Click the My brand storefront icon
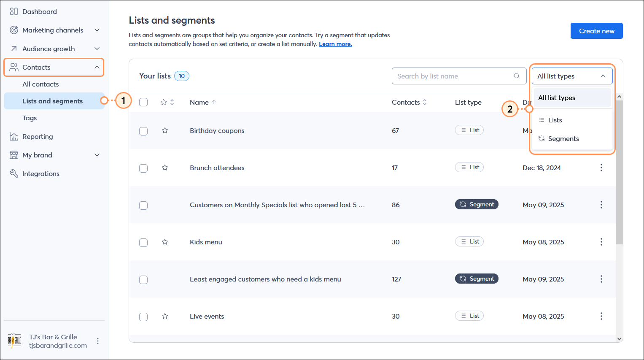 (x=14, y=155)
